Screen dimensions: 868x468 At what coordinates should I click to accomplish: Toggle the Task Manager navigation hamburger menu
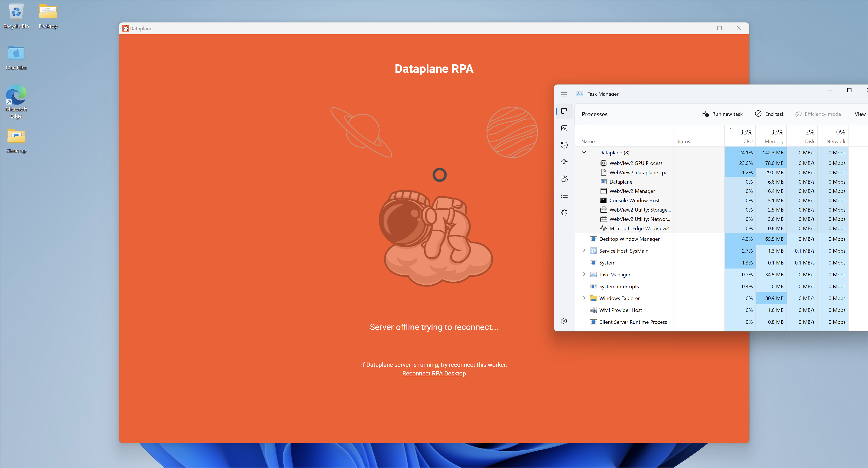point(564,94)
